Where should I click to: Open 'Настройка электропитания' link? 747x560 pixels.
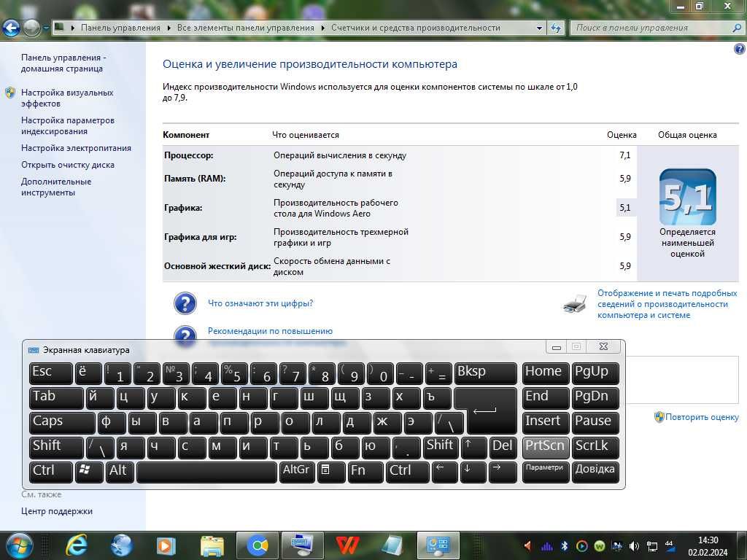(76, 148)
